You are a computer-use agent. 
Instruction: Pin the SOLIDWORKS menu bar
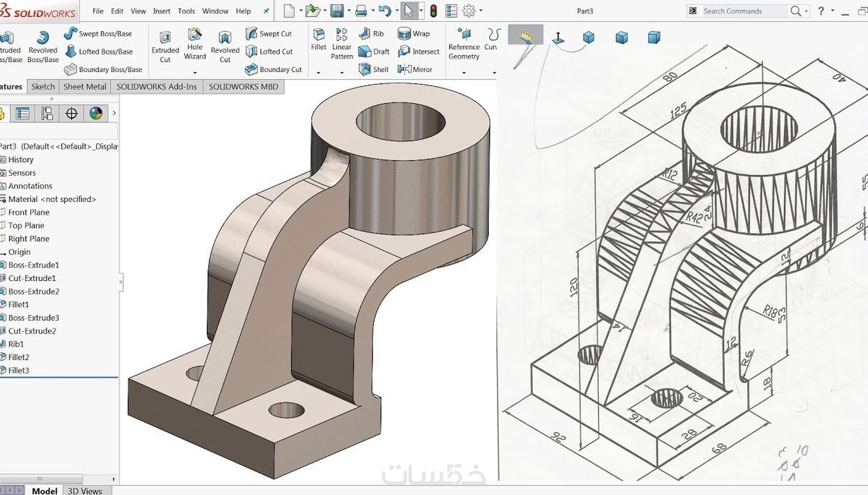[266, 11]
